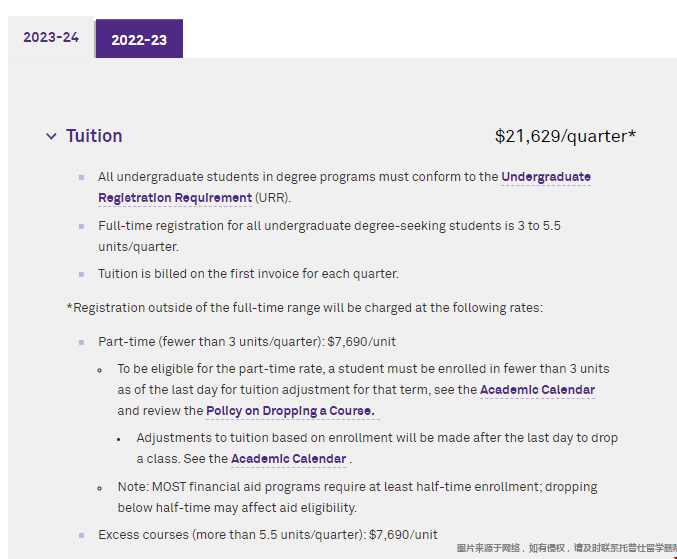Click the Part-time $7,690/unit bullet

click(x=247, y=342)
